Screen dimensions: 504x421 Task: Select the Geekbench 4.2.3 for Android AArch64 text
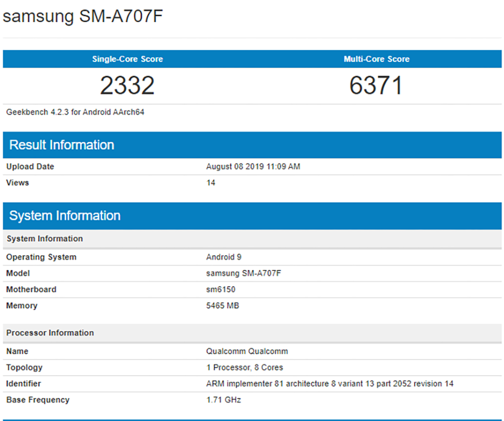(75, 112)
